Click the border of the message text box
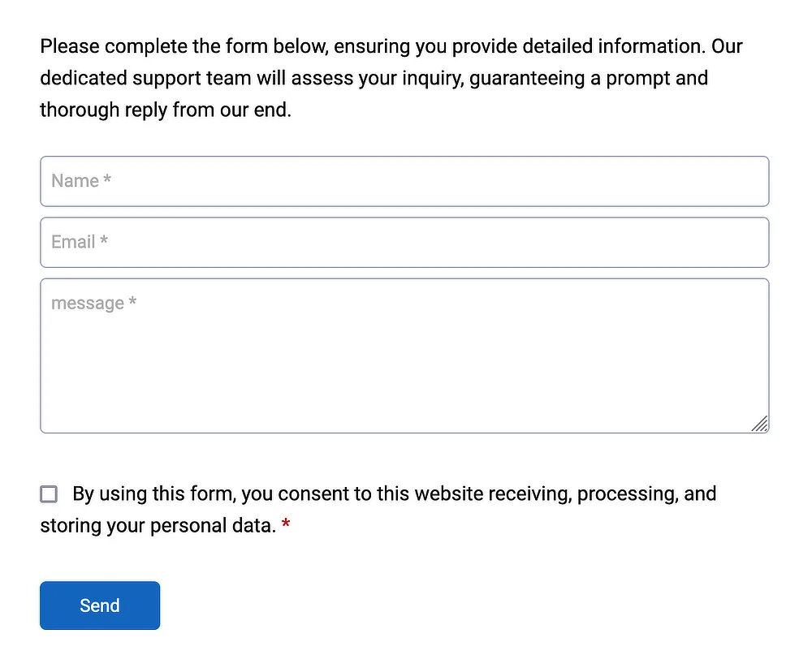Image resolution: width=812 pixels, height=668 pixels. [405, 278]
